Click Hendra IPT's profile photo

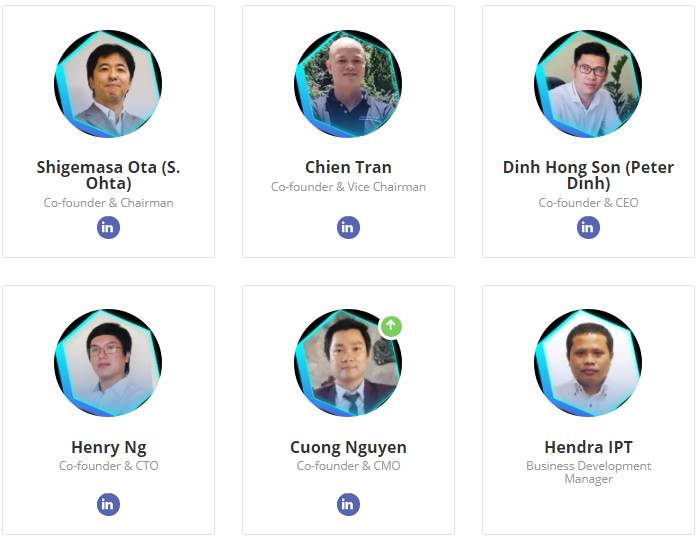(588, 363)
